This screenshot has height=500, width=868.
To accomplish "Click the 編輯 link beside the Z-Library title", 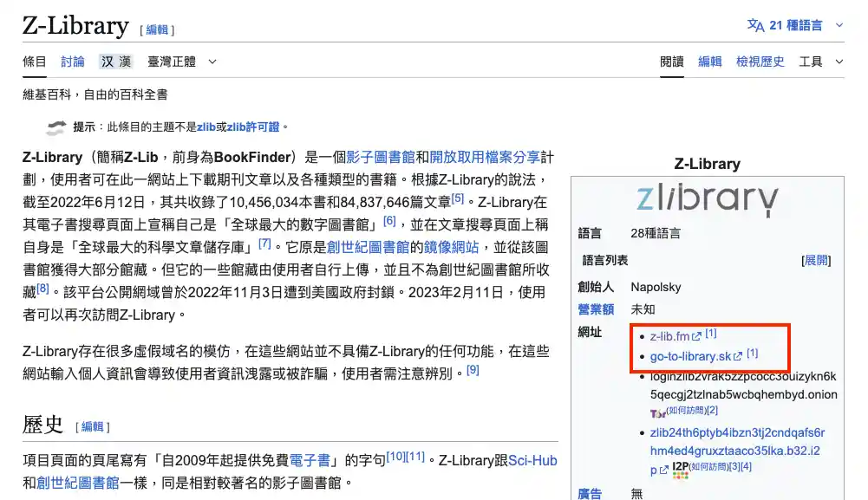I will [x=157, y=29].
